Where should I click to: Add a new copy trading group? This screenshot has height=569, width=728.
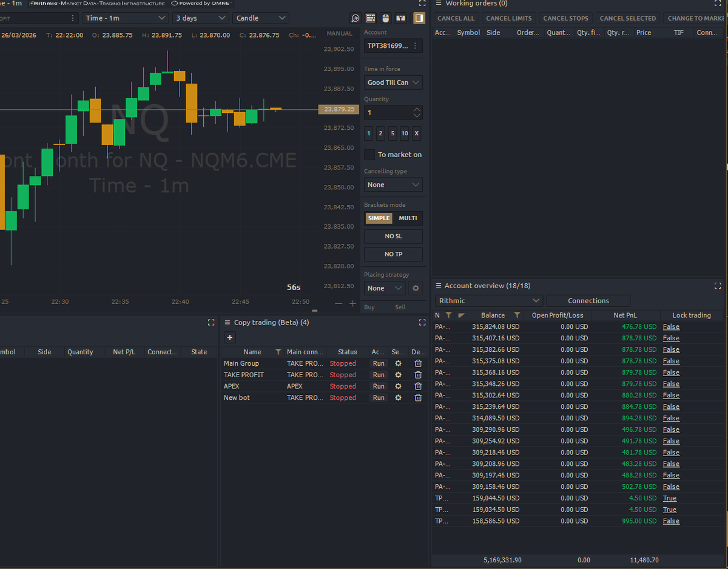230,338
